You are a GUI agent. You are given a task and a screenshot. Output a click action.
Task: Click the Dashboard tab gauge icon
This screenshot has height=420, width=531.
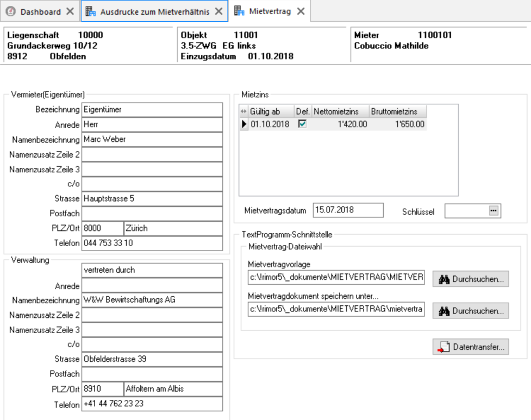click(x=11, y=11)
